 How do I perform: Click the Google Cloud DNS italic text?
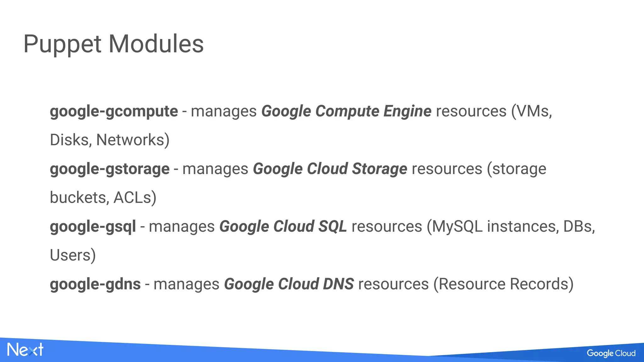[x=289, y=284]
